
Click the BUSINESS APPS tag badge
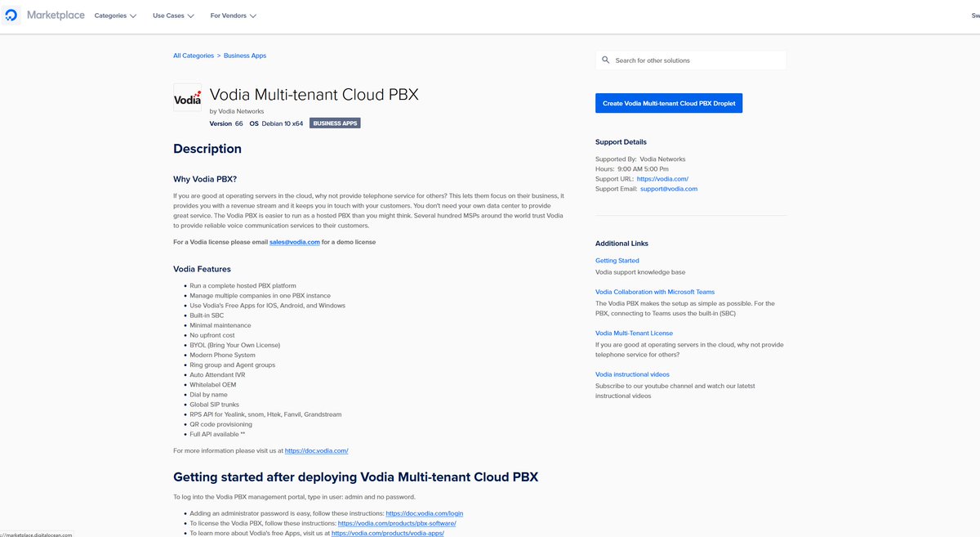(335, 123)
